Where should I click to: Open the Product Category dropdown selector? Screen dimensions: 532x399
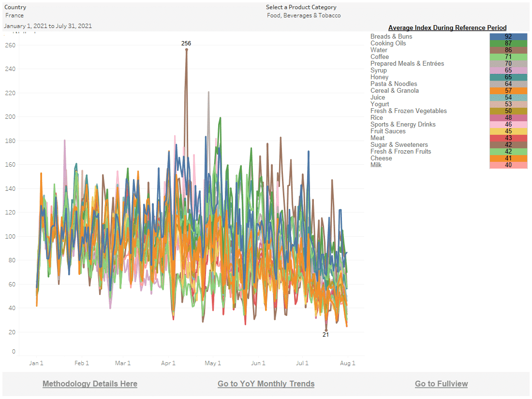click(303, 15)
